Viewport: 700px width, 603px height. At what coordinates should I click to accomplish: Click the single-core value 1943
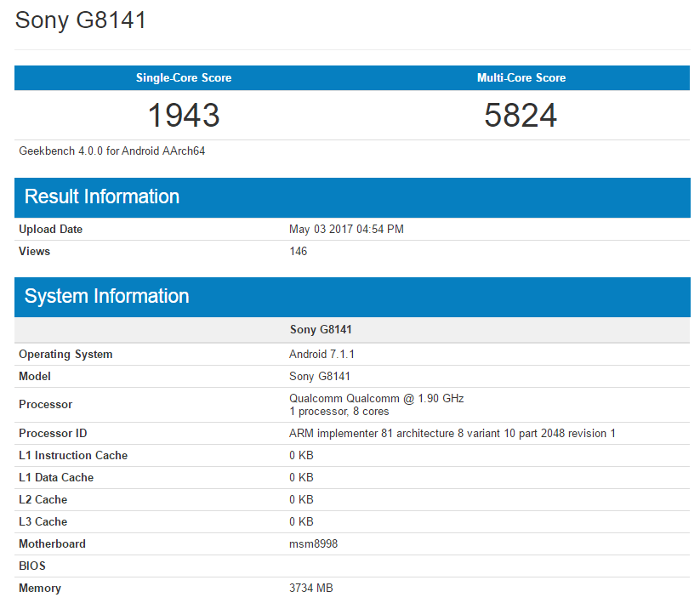(x=184, y=115)
